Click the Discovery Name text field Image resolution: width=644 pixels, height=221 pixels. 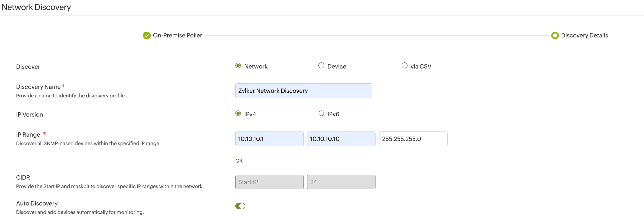[303, 91]
